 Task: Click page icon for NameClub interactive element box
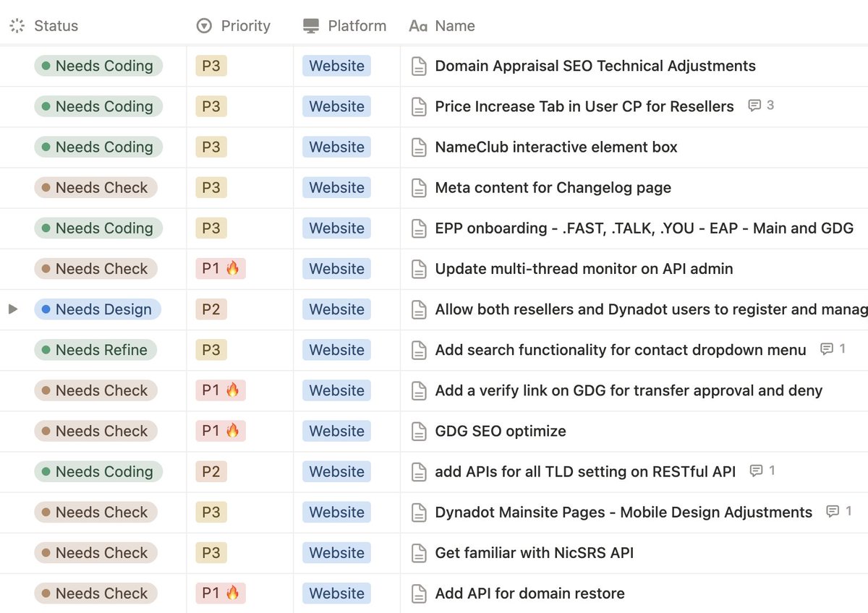point(419,147)
